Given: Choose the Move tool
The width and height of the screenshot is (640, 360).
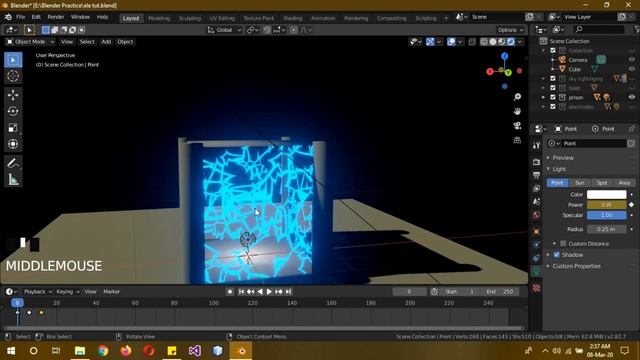Looking at the screenshot, I should click(13, 95).
